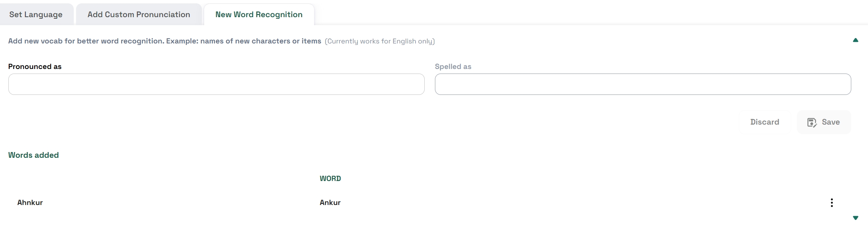Viewport: 868px width, 229px height.
Task: Focus the Spelled as text field
Action: pyautogui.click(x=643, y=84)
